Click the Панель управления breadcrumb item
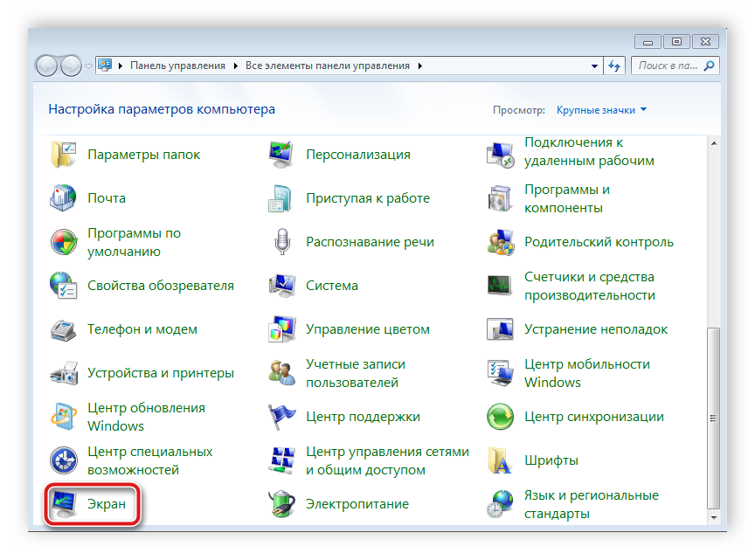Viewport: 755px width, 560px height. (x=177, y=66)
